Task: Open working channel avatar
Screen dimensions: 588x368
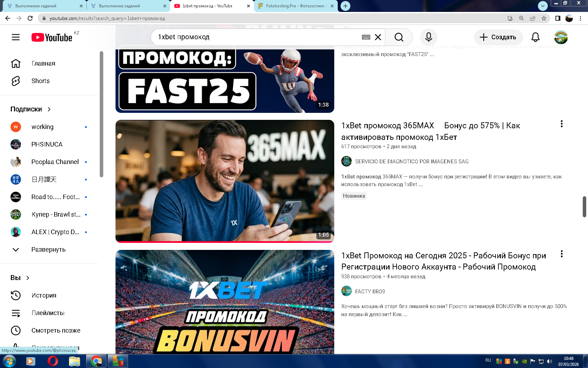Action: 16,127
